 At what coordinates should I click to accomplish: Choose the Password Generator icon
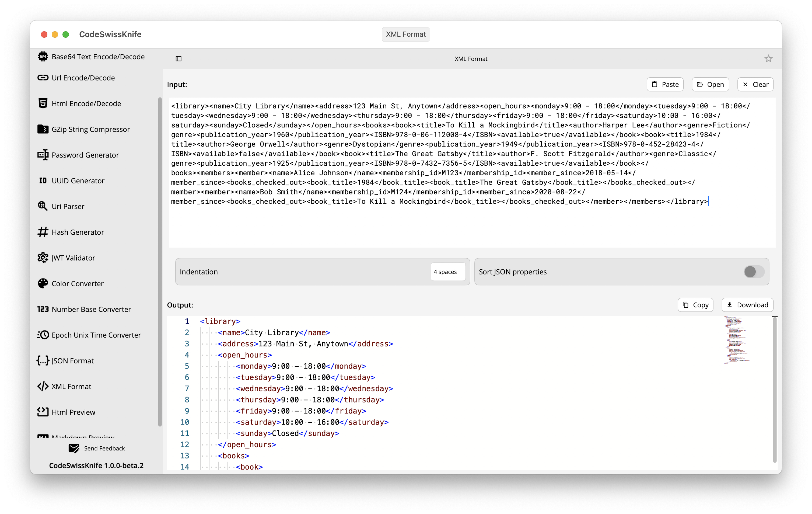[43, 155]
